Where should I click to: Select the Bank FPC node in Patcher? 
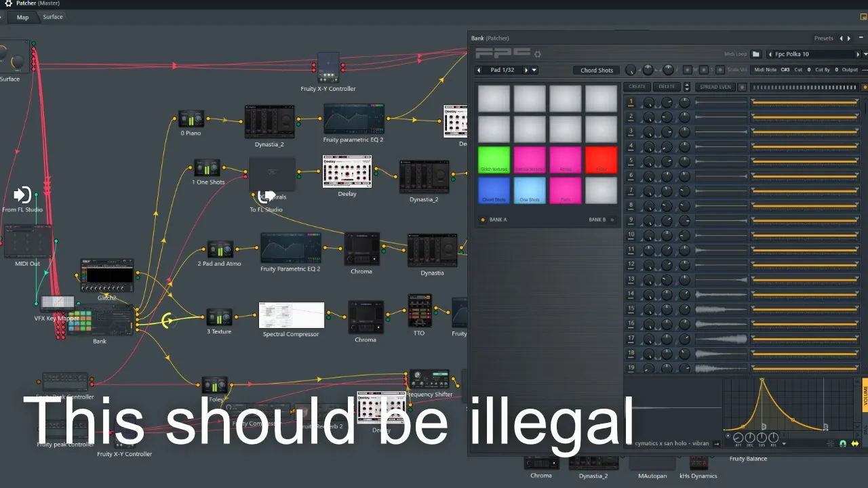pyautogui.click(x=100, y=321)
